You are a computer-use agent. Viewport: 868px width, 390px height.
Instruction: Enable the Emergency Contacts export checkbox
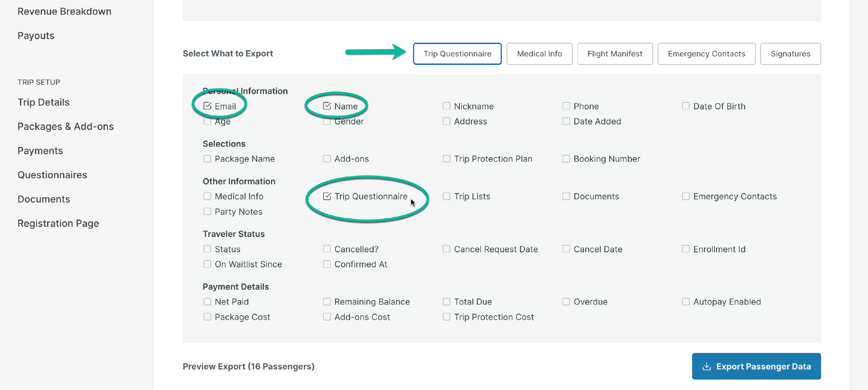coord(685,196)
